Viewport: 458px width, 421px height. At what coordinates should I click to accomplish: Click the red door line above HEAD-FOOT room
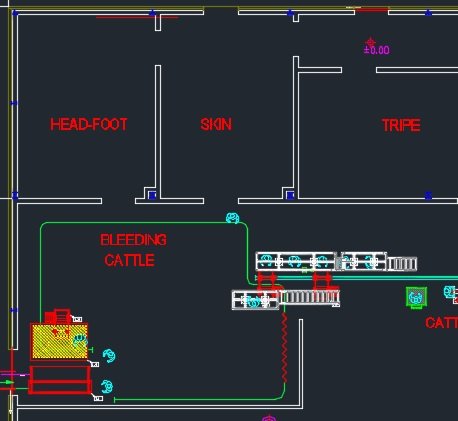137,17
